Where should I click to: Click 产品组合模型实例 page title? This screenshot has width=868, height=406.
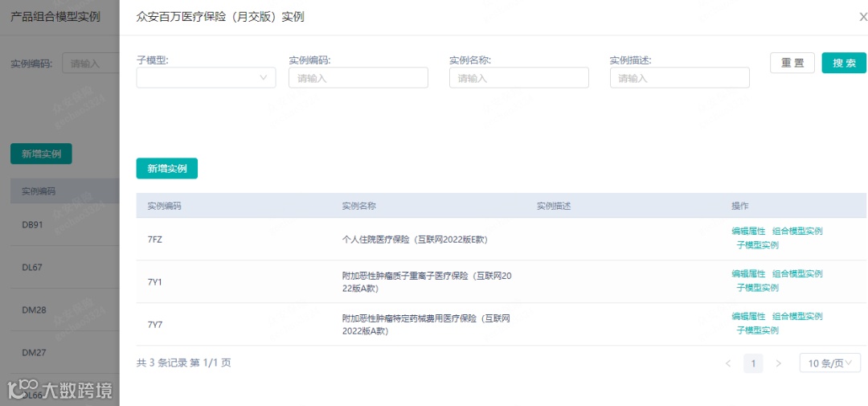point(55,17)
